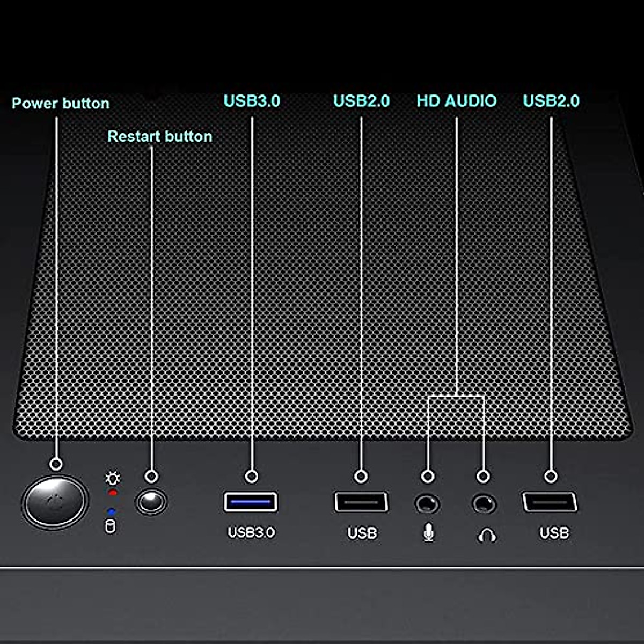Click the headphones symbol below the jack

click(487, 535)
